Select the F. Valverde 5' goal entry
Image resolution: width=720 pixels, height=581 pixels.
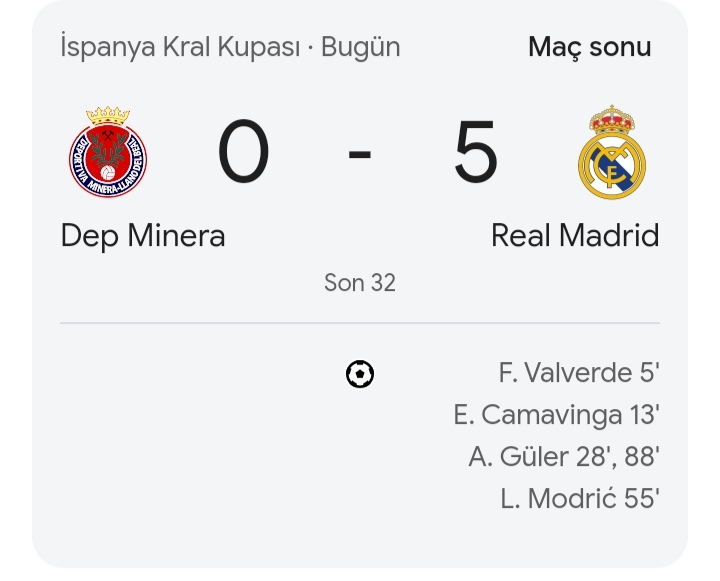579,372
